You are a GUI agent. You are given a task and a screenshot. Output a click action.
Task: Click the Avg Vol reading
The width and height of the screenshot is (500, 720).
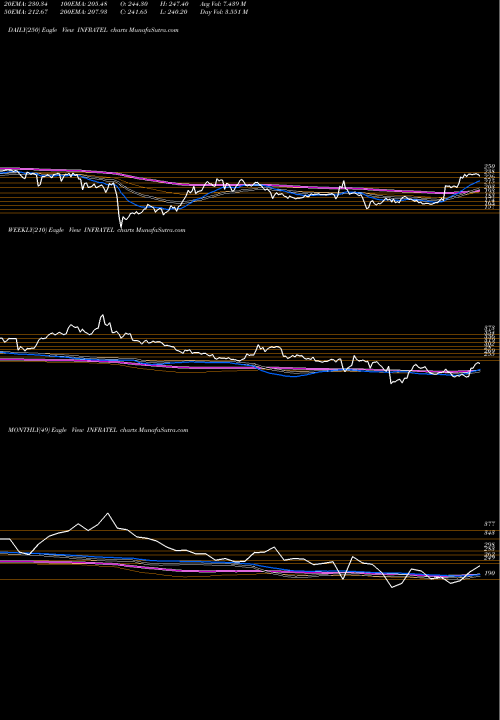[223, 4]
